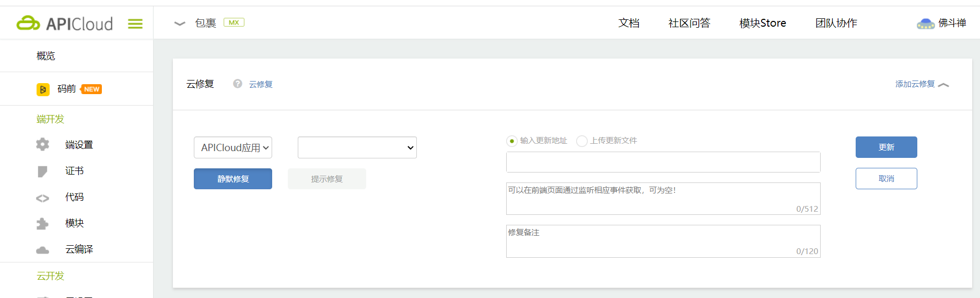
Task: Click the 码前 yellow app icon
Action: click(43, 89)
